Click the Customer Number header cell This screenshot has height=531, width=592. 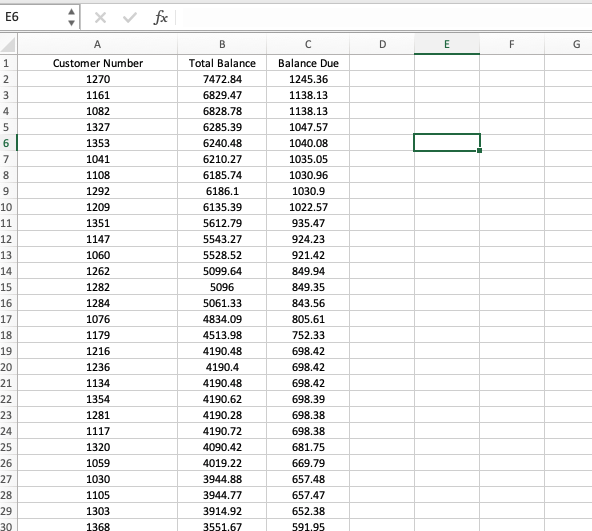point(97,63)
